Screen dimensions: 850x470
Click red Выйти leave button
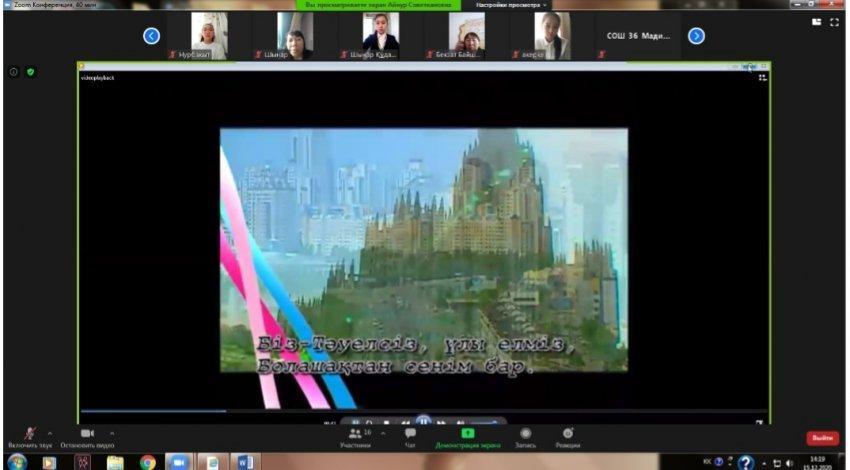(x=822, y=438)
